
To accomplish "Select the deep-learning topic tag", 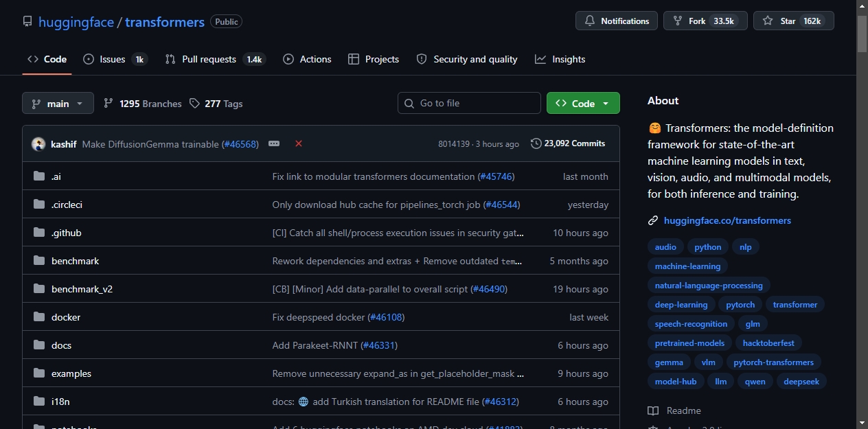I will [681, 305].
